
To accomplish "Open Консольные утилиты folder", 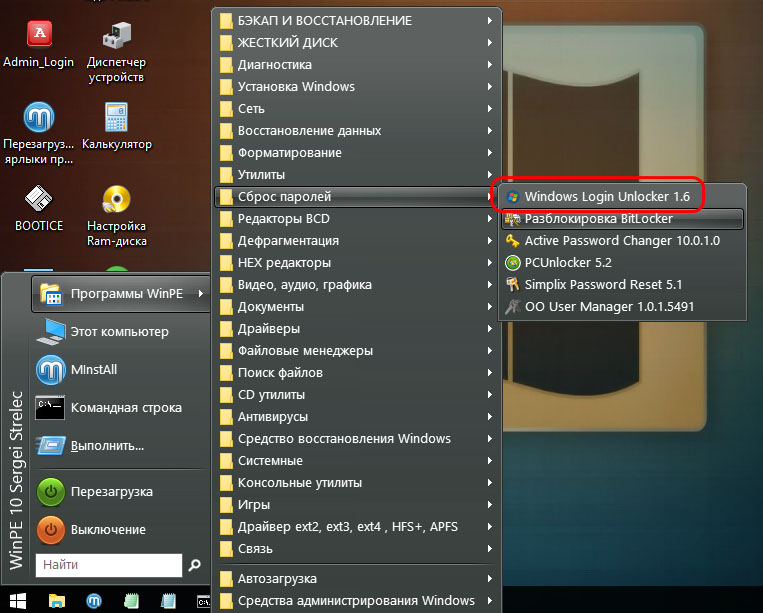I will 358,483.
